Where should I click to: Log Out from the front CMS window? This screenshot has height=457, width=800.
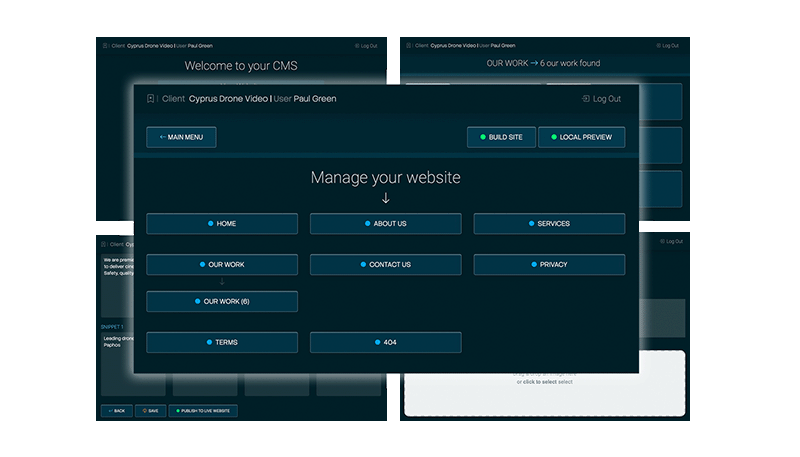(602, 99)
